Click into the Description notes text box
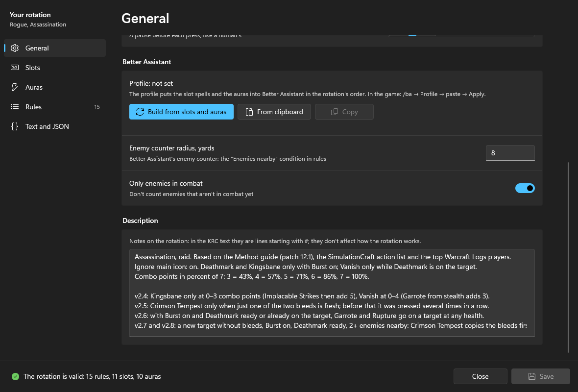Image resolution: width=578 pixels, height=392 pixels. pos(332,293)
